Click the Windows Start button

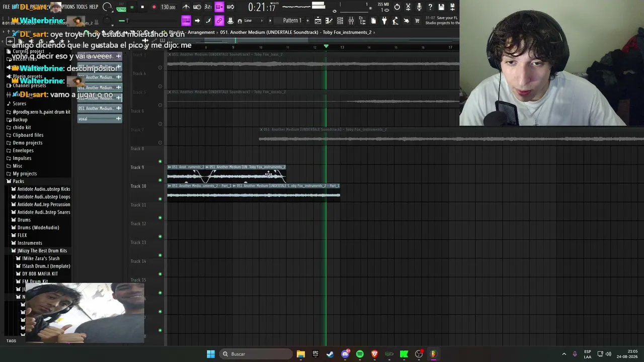(211, 354)
